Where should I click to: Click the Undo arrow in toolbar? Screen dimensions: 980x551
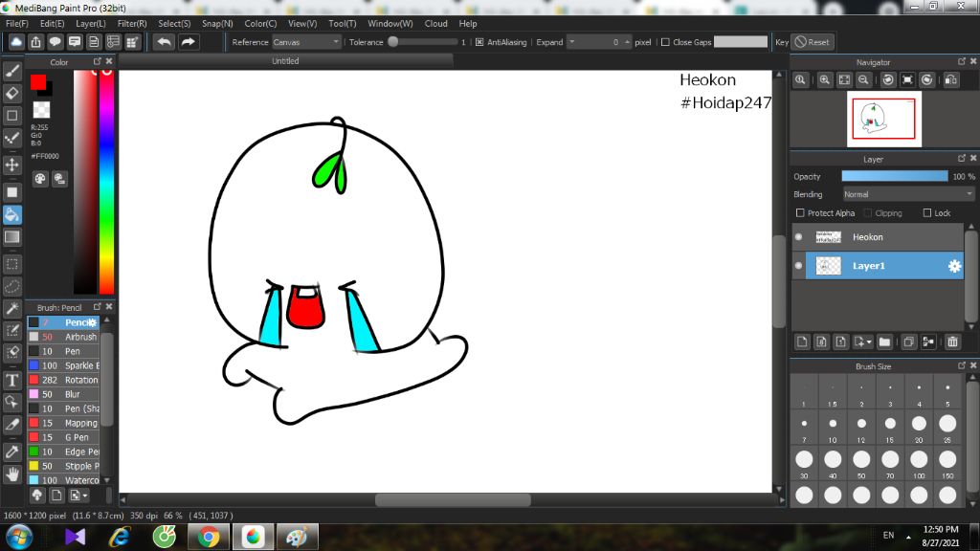(x=165, y=42)
